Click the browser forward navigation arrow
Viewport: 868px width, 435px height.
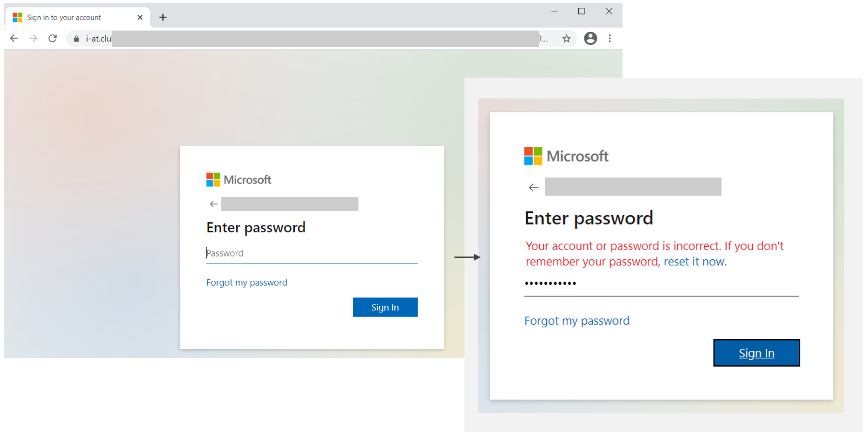coord(33,38)
